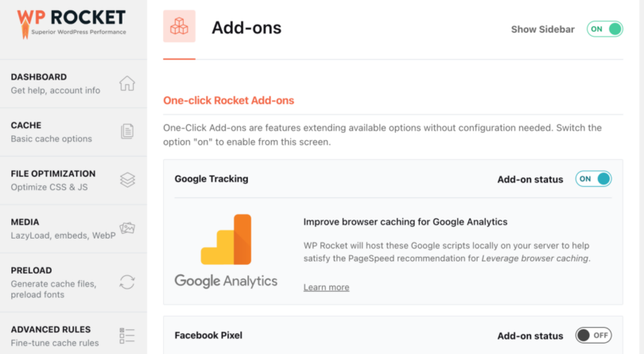Viewport: 644px width, 354px height.
Task: Click the Preload refresh arrows icon
Action: (127, 282)
